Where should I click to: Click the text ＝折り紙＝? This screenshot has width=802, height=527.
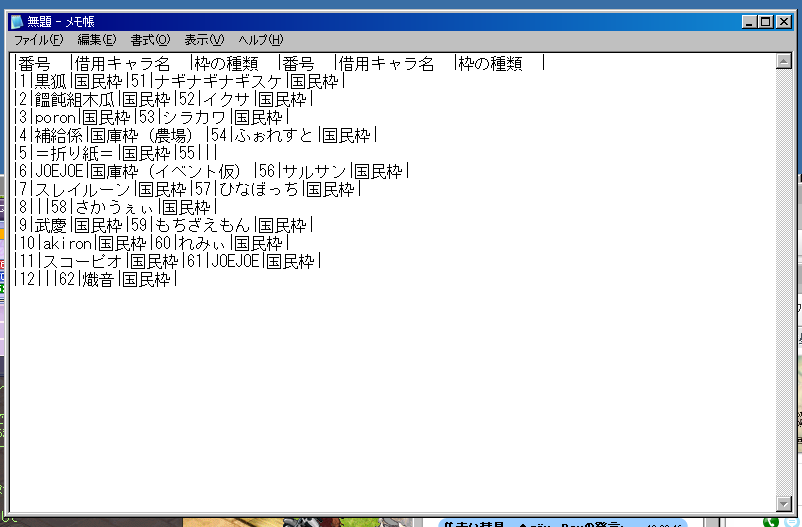[x=75, y=153]
